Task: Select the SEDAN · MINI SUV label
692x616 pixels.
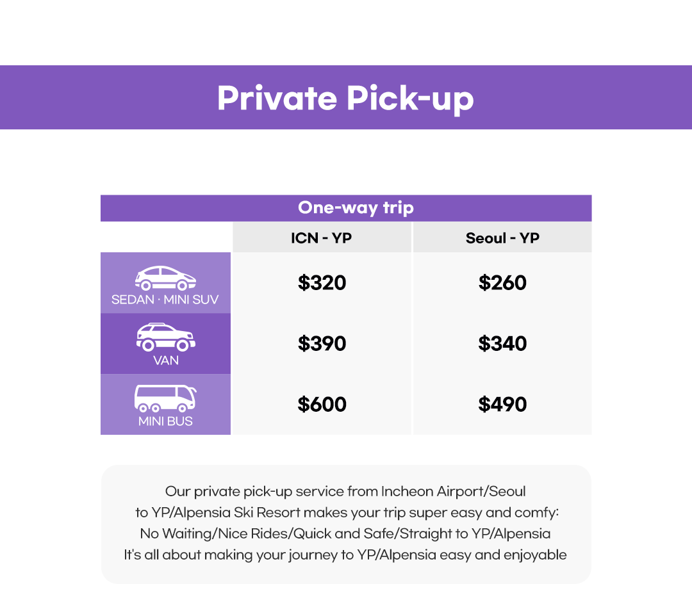Action: click(x=165, y=299)
